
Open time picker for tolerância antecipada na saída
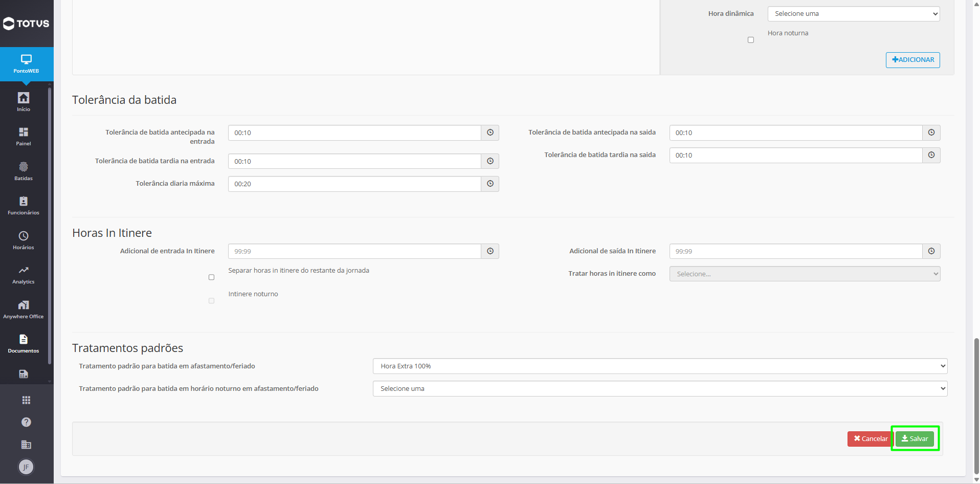(x=931, y=133)
